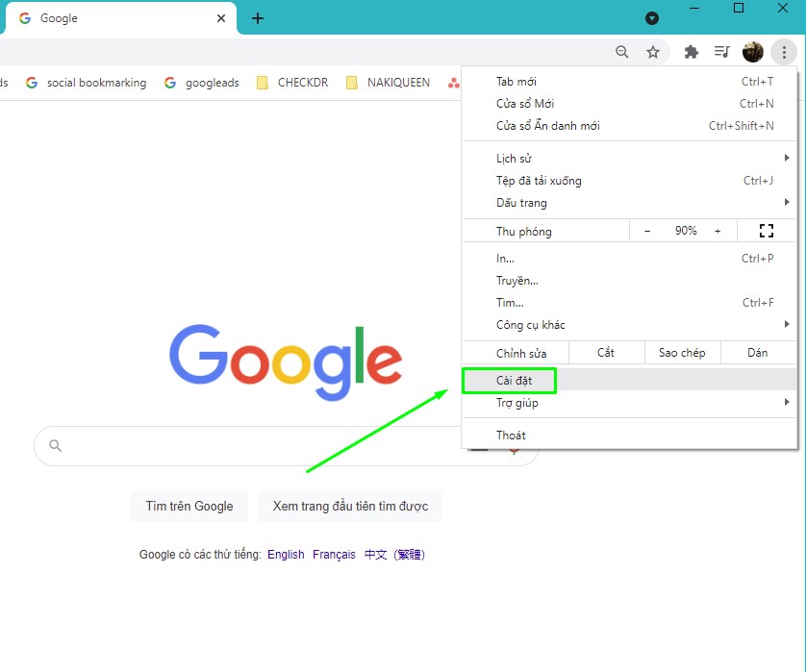
Task: Expand the 'Dấu trang' submenu
Action: (x=629, y=203)
